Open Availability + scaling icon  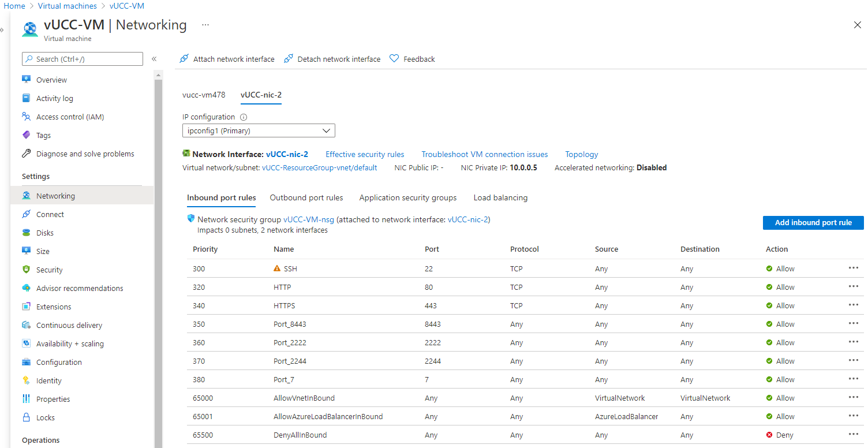tap(26, 344)
